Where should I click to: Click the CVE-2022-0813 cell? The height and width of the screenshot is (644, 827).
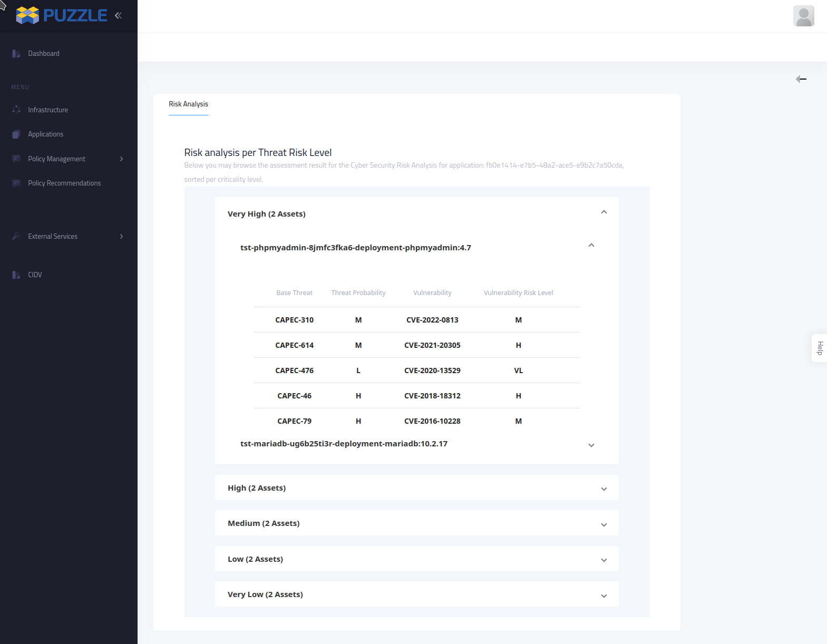[432, 320]
